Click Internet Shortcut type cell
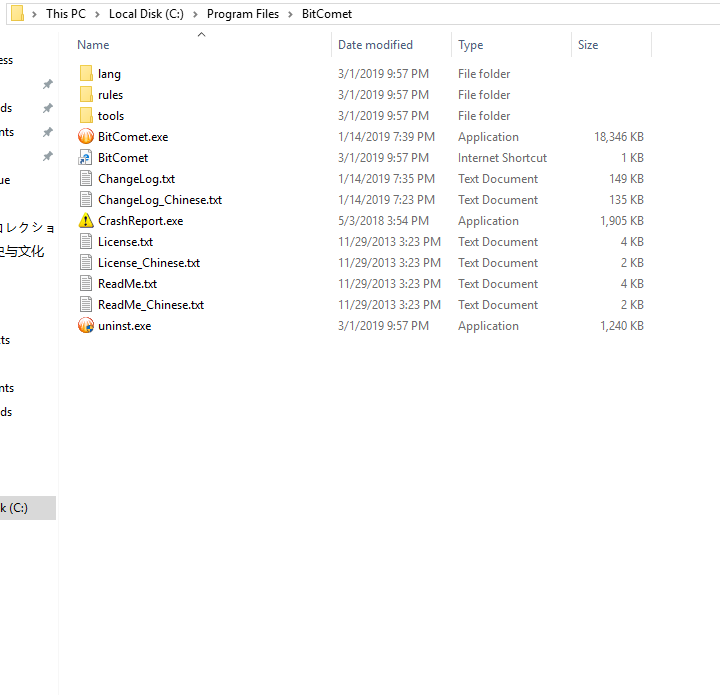 coord(502,158)
